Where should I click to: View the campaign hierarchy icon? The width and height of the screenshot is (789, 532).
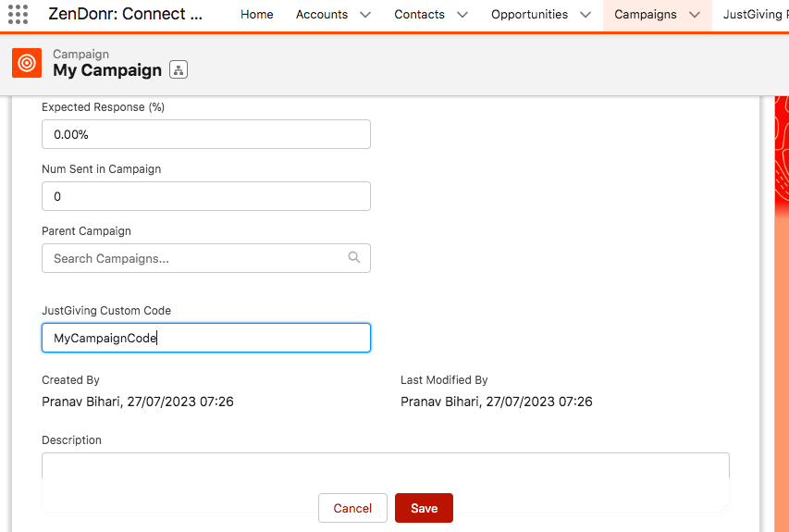pos(179,69)
